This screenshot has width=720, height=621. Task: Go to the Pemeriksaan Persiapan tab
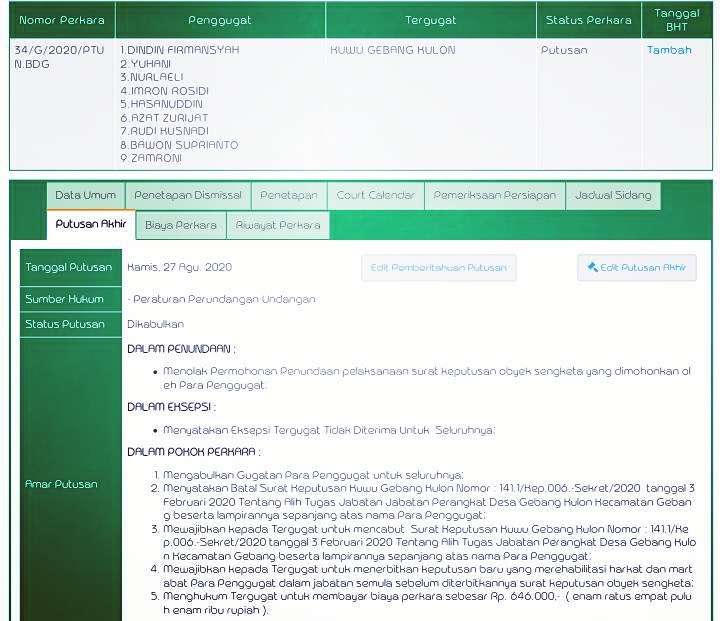pyautogui.click(x=494, y=195)
